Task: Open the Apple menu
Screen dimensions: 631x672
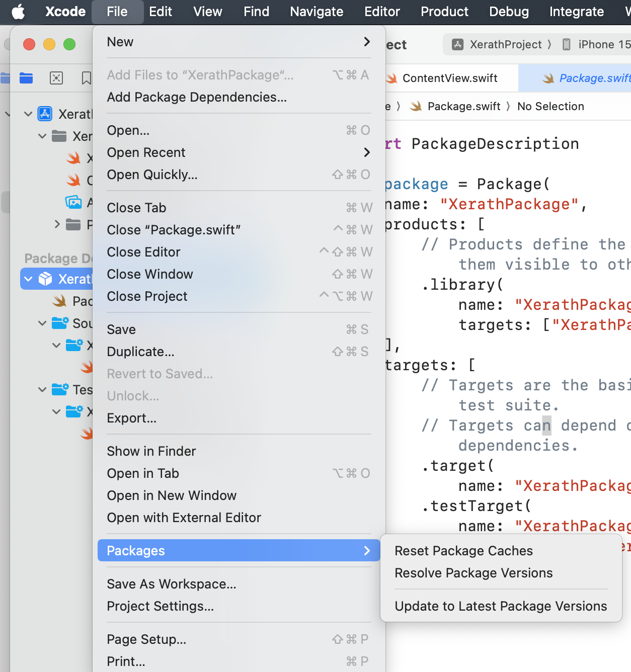Action: point(18,12)
